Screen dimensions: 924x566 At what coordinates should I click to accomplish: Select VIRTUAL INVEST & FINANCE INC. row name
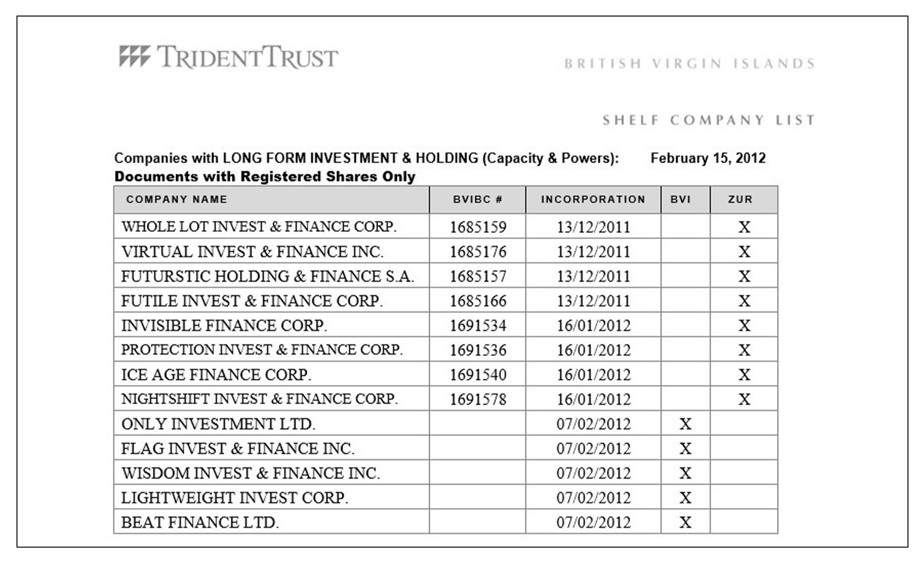[x=252, y=251]
